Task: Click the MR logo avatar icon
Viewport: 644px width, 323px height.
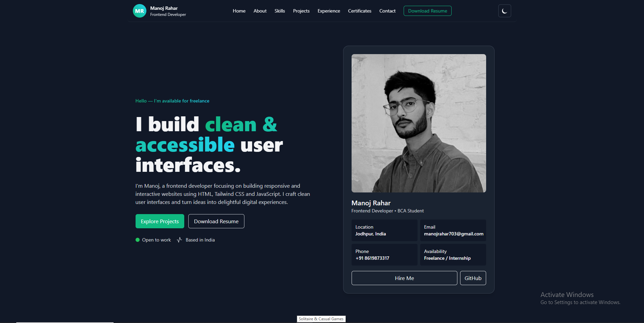Action: point(139,10)
